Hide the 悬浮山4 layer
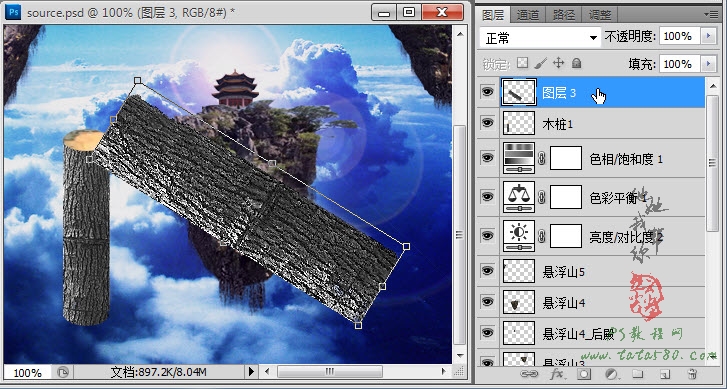 pyautogui.click(x=487, y=301)
